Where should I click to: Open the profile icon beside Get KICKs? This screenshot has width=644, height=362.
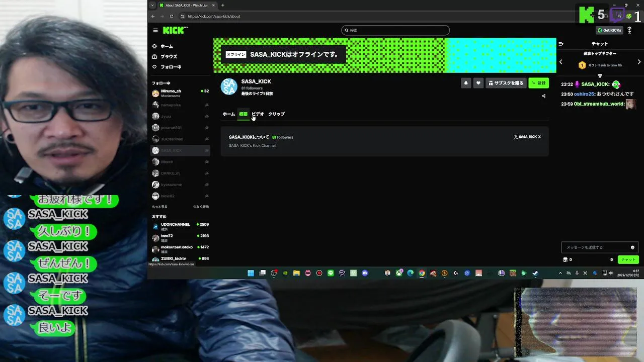pyautogui.click(x=629, y=30)
